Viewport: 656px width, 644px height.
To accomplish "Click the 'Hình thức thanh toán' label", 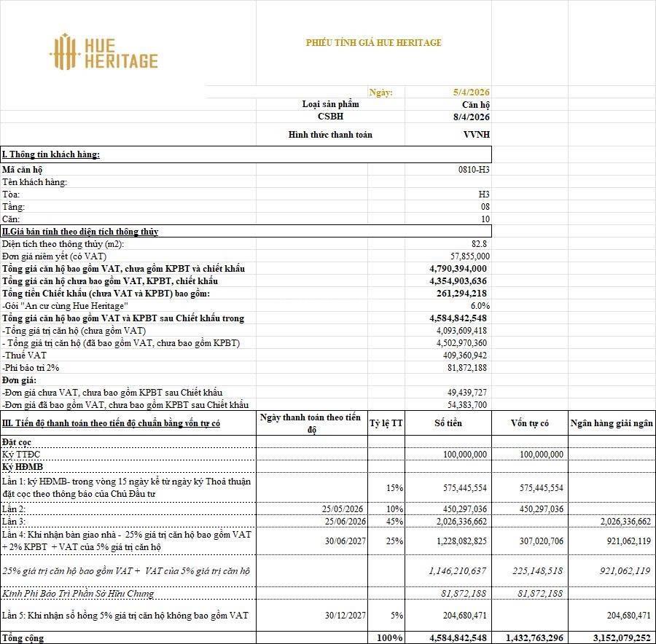I will click(330, 135).
